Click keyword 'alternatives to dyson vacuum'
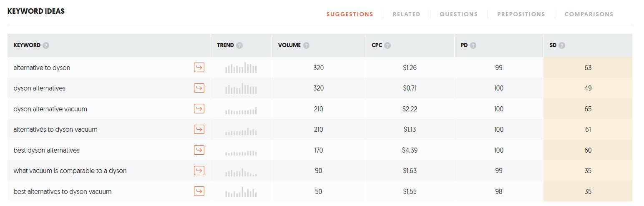The image size is (644, 206). pyautogui.click(x=55, y=130)
